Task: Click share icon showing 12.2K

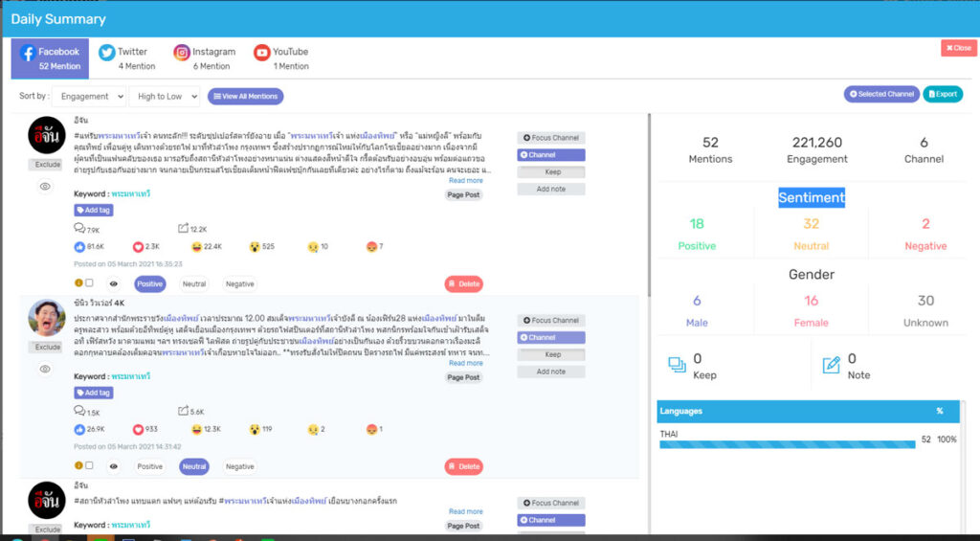Action: click(x=183, y=228)
